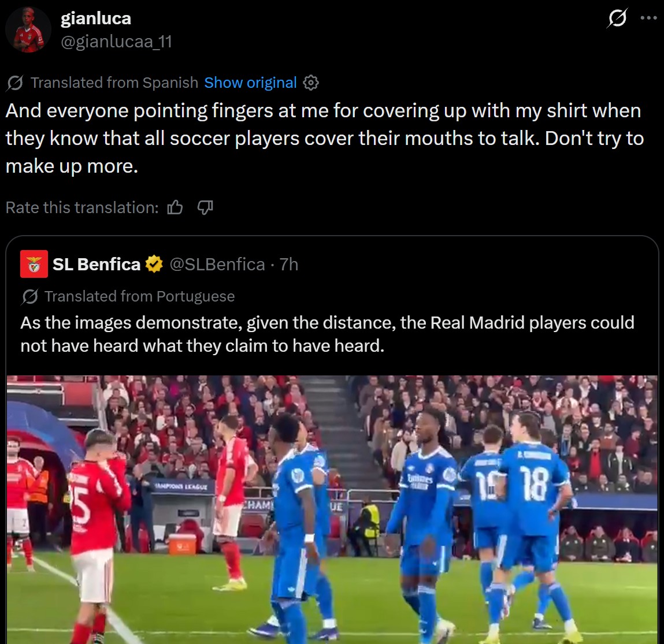Click the main post text about covering mouths
The image size is (664, 644).
325,139
